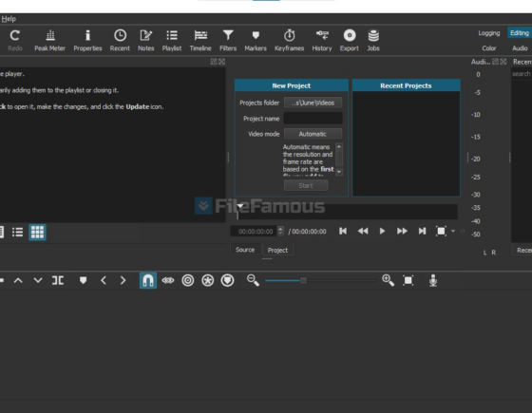This screenshot has width=532, height=413.
Task: Close the Audio peak meter panel
Action: coord(503,62)
